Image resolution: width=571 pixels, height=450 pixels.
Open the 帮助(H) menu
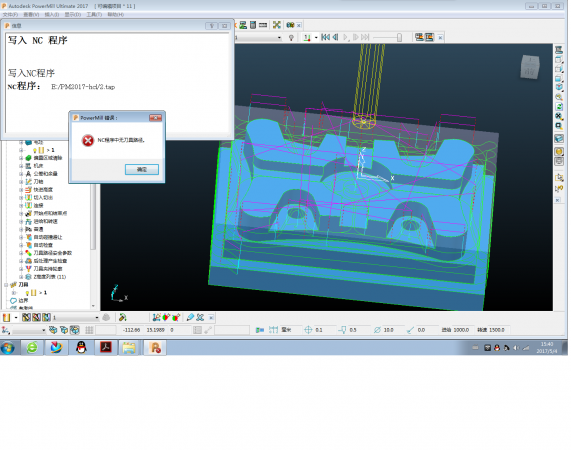point(115,15)
